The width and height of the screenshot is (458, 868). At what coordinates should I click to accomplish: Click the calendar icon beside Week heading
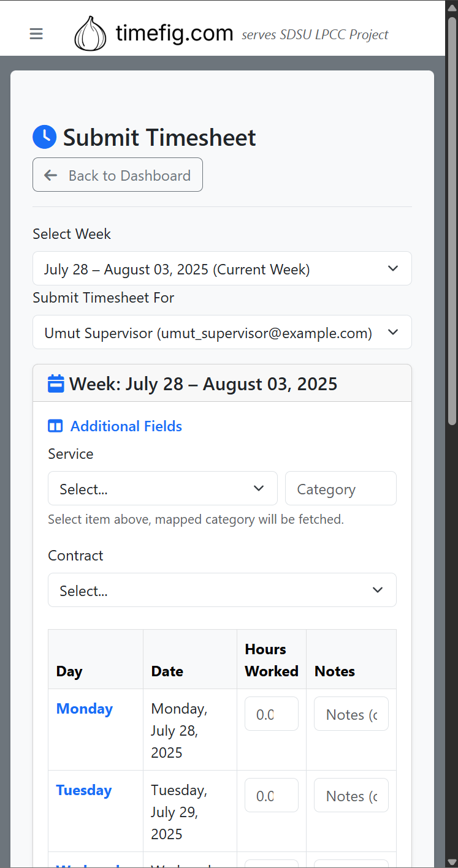tap(56, 383)
